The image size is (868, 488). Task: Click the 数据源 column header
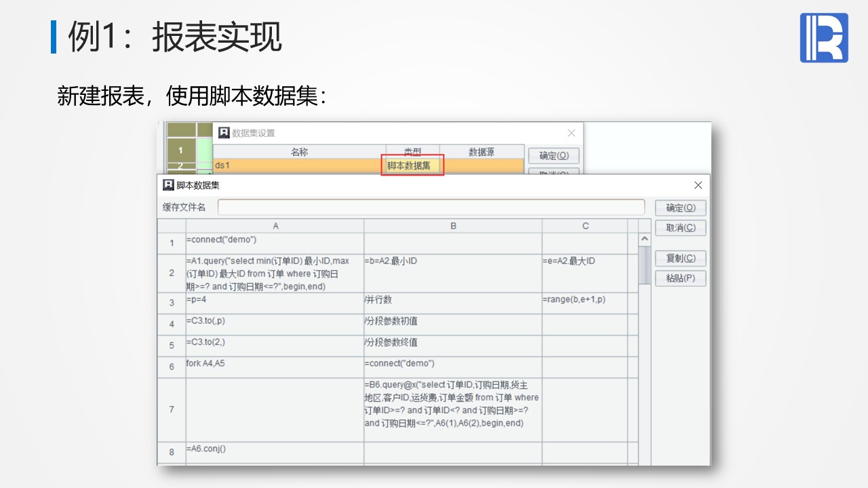click(x=481, y=152)
